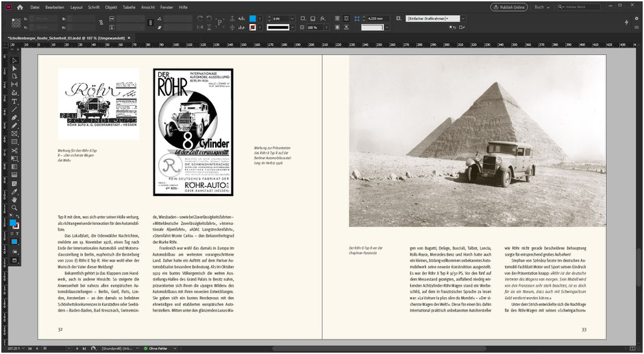The image size is (644, 354).
Task: Swap fill and stroke arrows in toolbox
Action: [18, 217]
